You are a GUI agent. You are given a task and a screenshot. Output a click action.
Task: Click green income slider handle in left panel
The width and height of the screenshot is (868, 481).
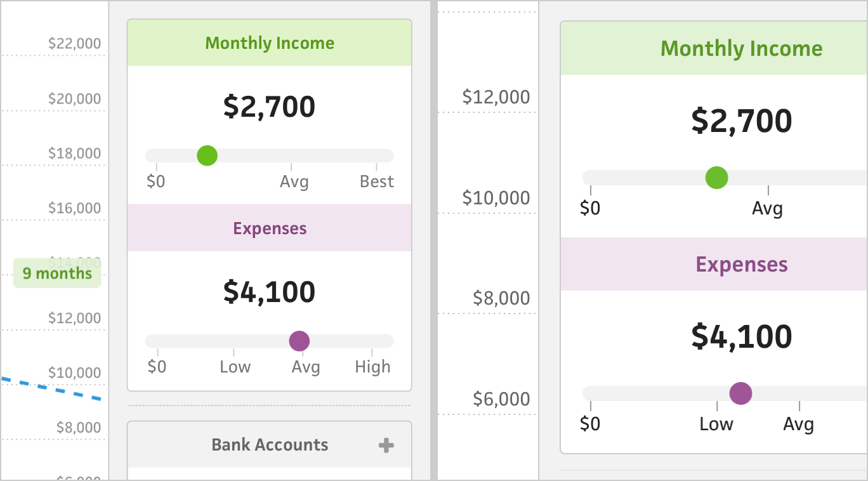point(207,155)
